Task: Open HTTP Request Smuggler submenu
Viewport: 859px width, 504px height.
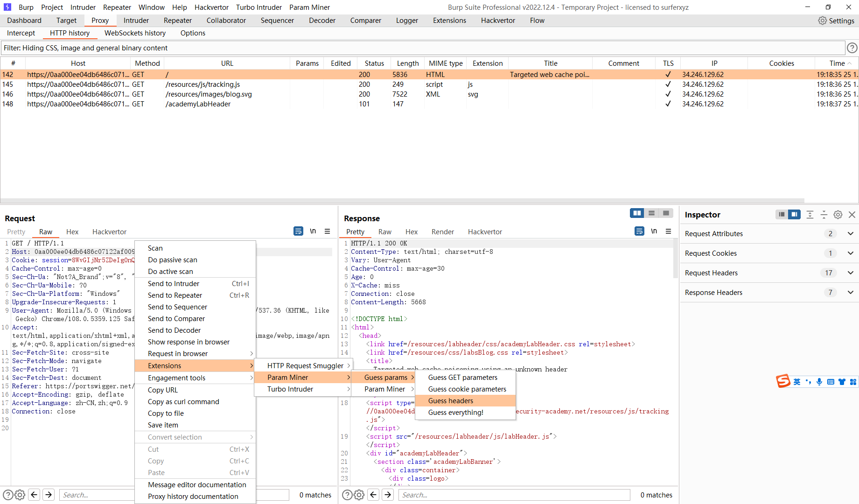Action: 303,366
